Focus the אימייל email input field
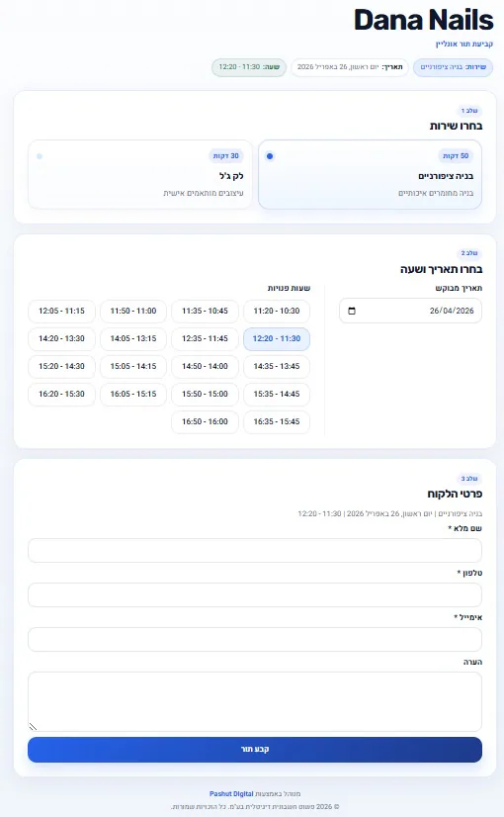Image resolution: width=504 pixels, height=817 pixels. [255, 639]
